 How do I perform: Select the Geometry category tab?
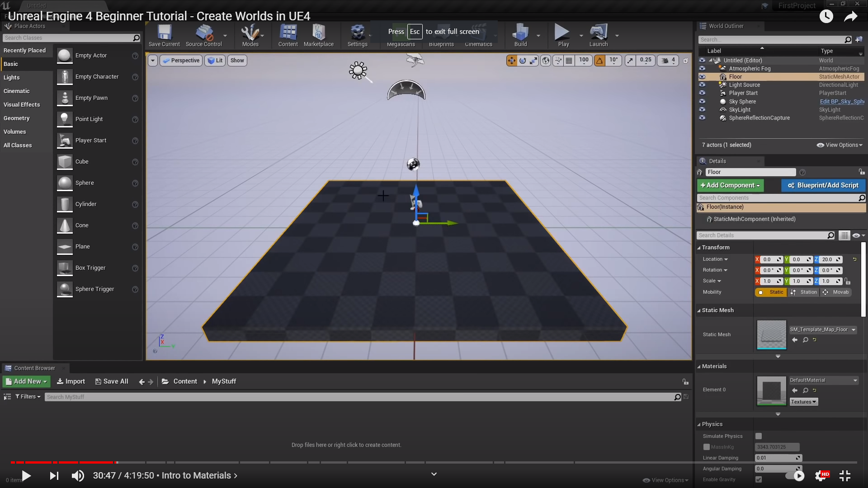17,118
